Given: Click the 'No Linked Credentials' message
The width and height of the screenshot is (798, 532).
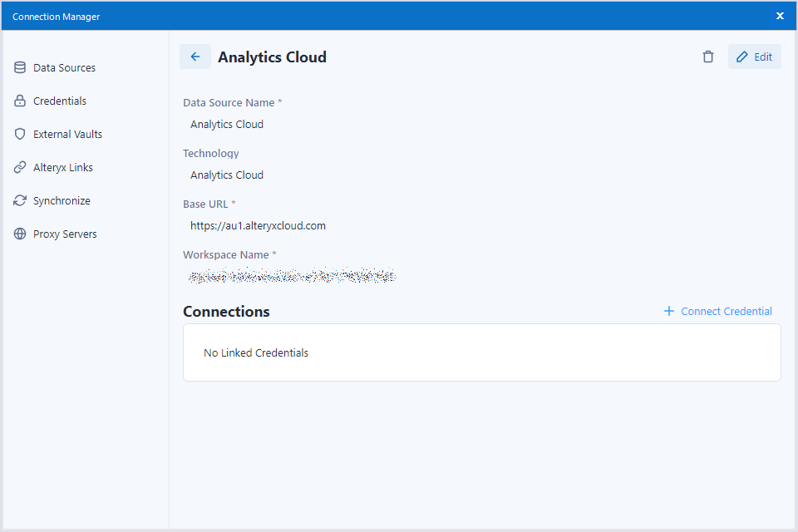Looking at the screenshot, I should tap(256, 352).
